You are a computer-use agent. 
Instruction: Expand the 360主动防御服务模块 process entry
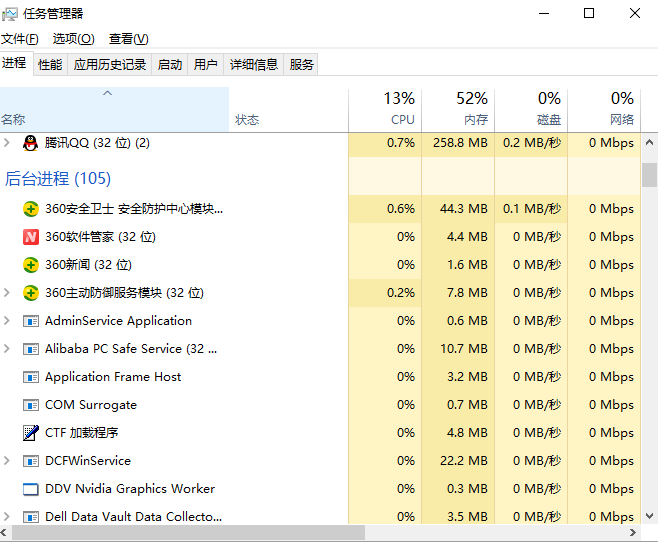coord(7,293)
